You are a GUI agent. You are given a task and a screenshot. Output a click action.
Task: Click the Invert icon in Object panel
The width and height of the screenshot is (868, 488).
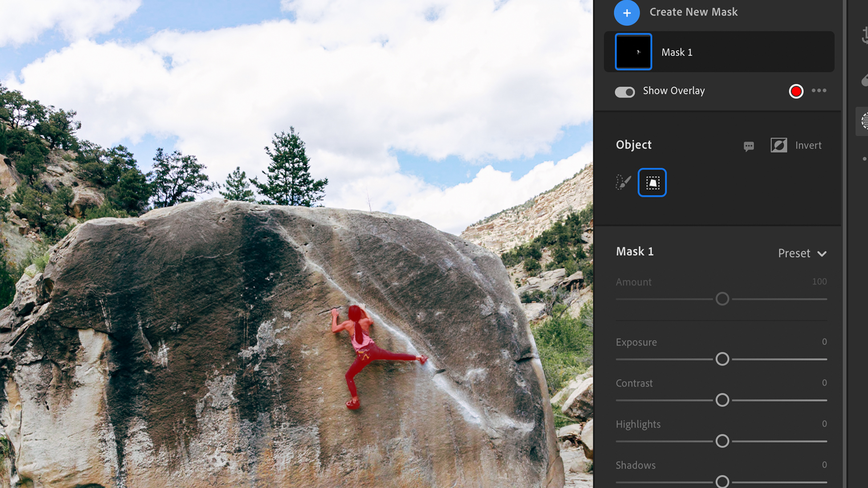coord(779,145)
